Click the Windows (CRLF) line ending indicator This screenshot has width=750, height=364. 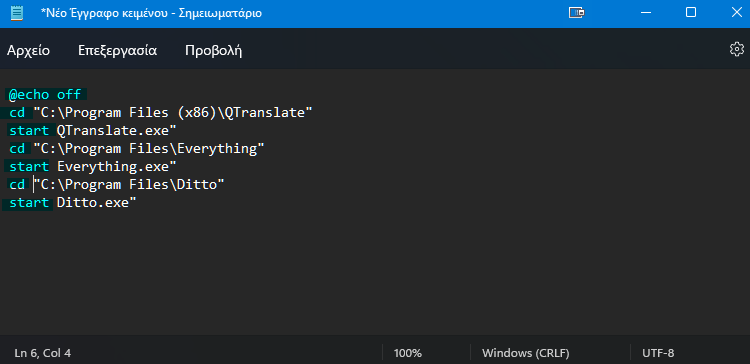point(526,353)
